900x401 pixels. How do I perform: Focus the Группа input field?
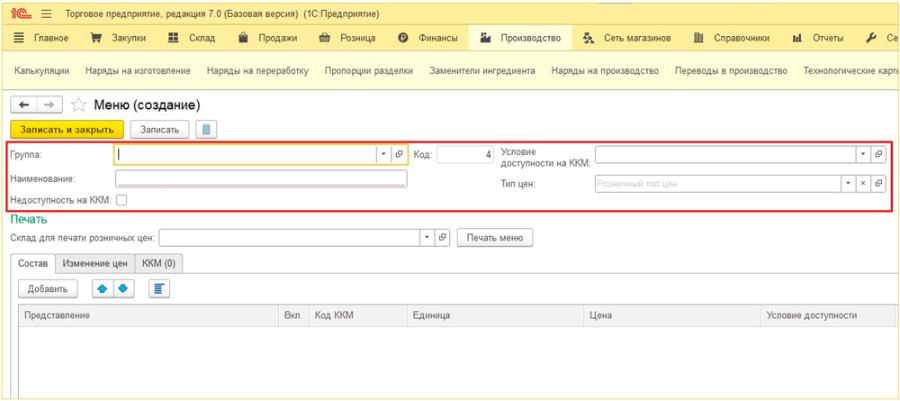point(246,154)
